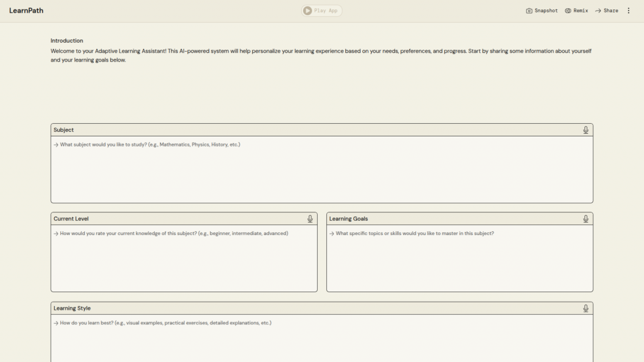Click the Learning Goals header label

(x=348, y=219)
